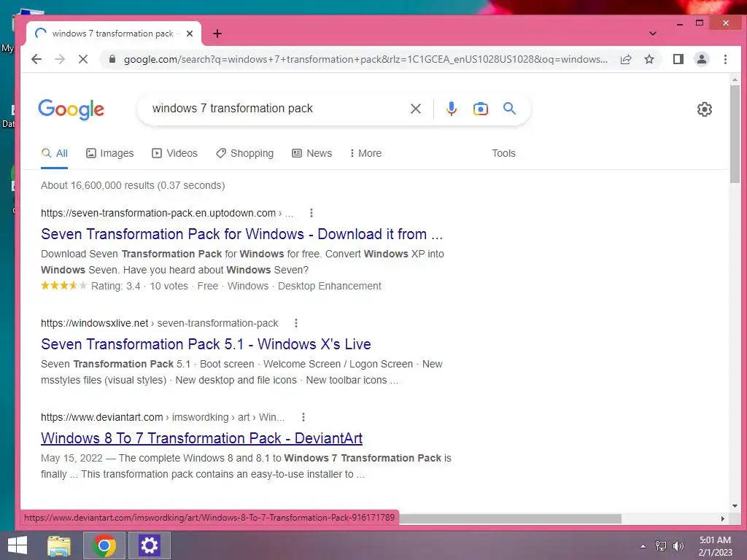Image resolution: width=747 pixels, height=560 pixels.
Task: Stop loading the page
Action: pos(83,59)
